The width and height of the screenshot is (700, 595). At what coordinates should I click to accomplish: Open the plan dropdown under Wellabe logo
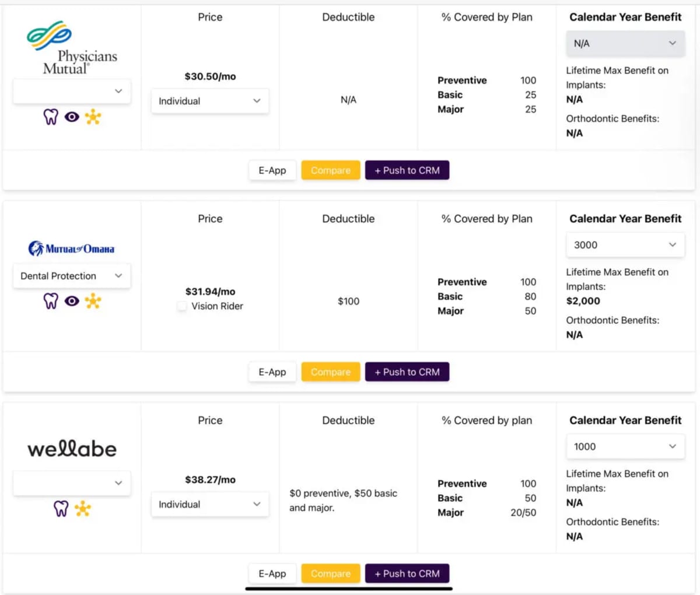(72, 484)
